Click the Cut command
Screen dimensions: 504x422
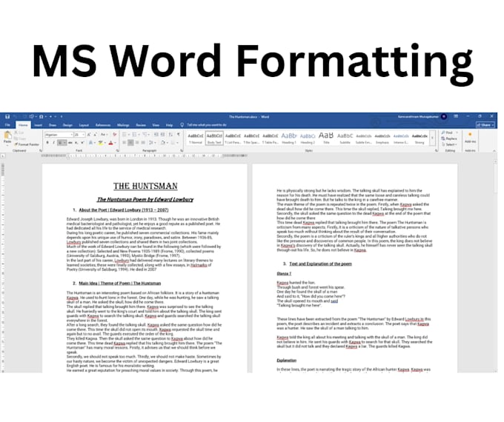pyautogui.click(x=19, y=133)
